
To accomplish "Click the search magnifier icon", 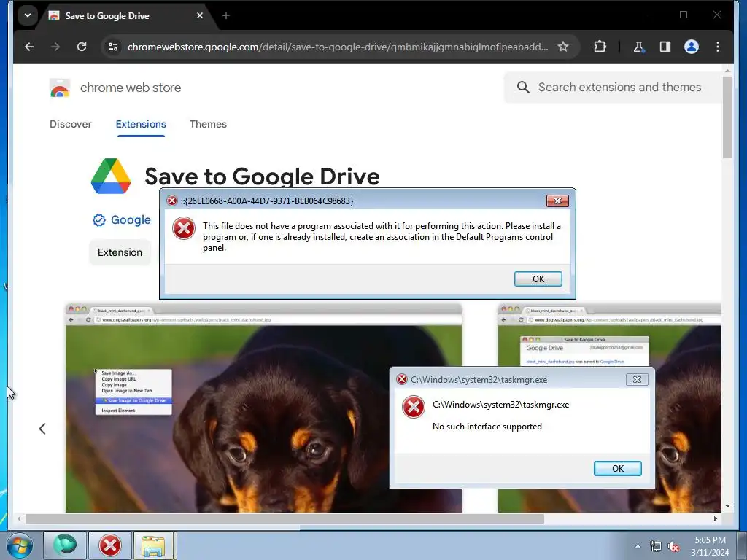I will (x=523, y=87).
